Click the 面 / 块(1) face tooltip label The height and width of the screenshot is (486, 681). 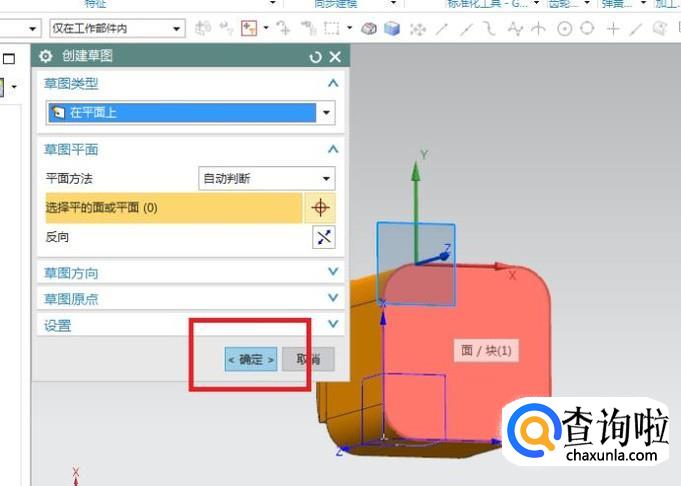coord(486,350)
